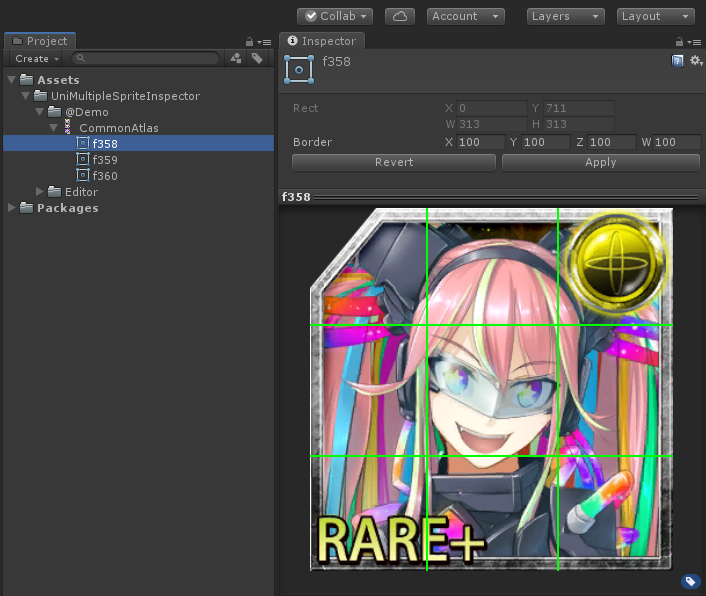The image size is (706, 596).
Task: Select the Packages folder
Action: [x=138, y=208]
